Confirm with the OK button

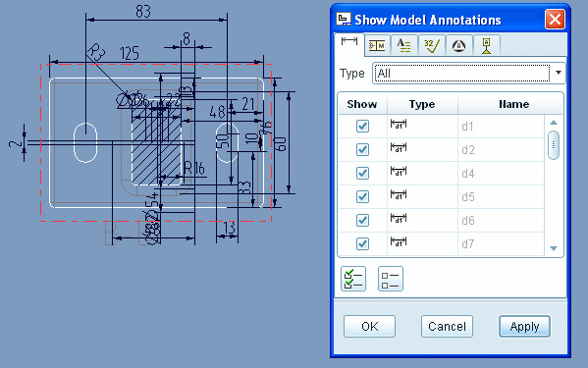(369, 327)
